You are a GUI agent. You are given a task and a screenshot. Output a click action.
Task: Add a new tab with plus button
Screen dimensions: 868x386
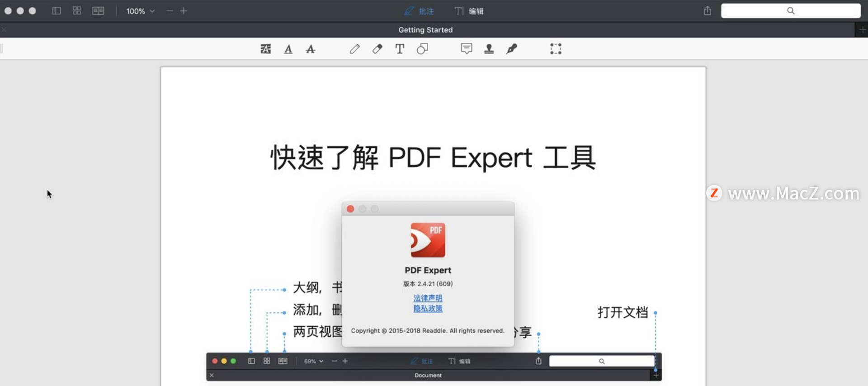click(862, 30)
